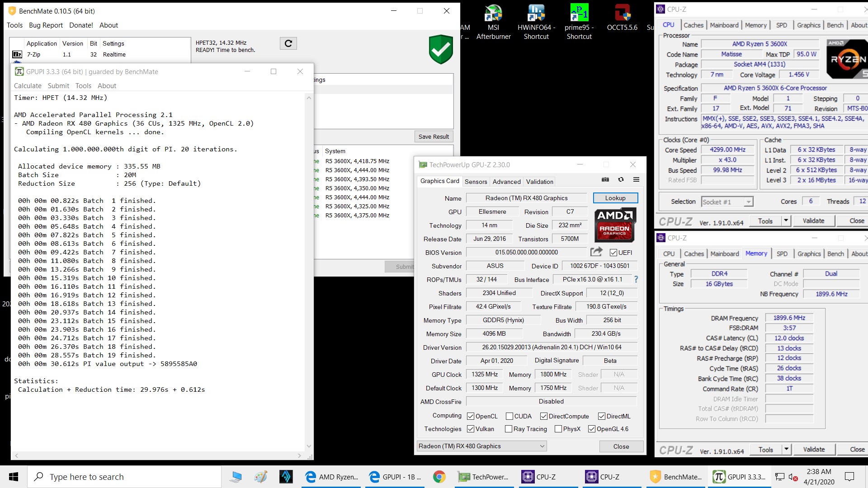This screenshot has width=868, height=488.
Task: Click Tools button in lower CPU-Z
Action: pos(765,450)
